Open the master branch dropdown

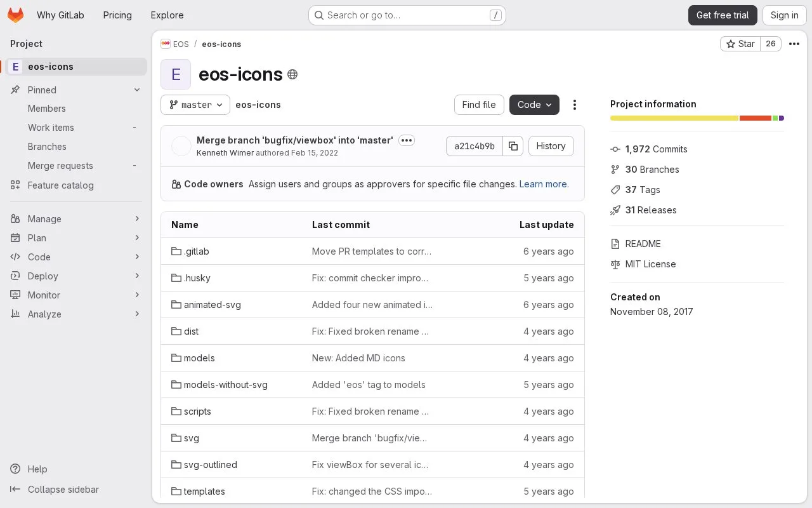(x=195, y=105)
